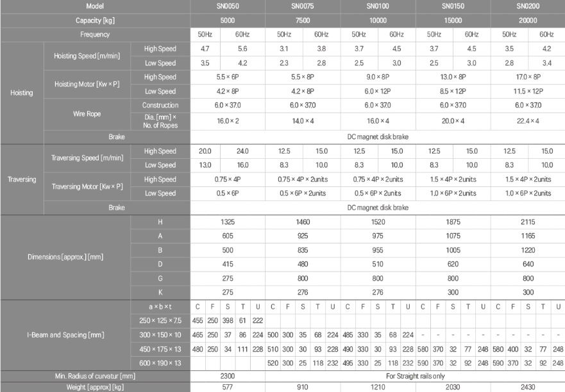Click the Capacity 10000 cell
Viewport: 565px width, 392px height.
[x=378, y=20]
